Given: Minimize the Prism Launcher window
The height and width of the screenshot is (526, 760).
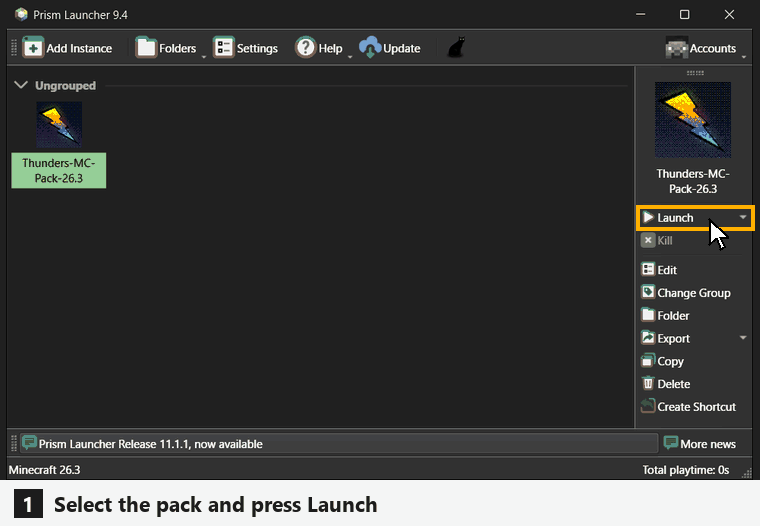Looking at the screenshot, I should pos(640,15).
